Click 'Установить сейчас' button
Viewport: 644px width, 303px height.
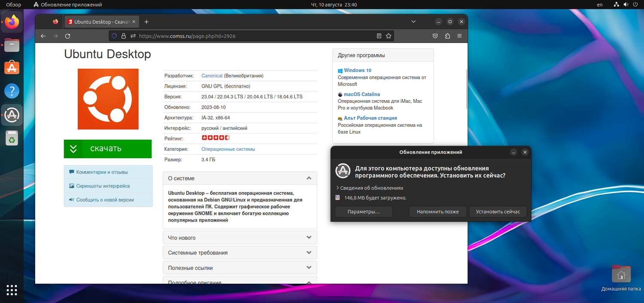point(498,211)
